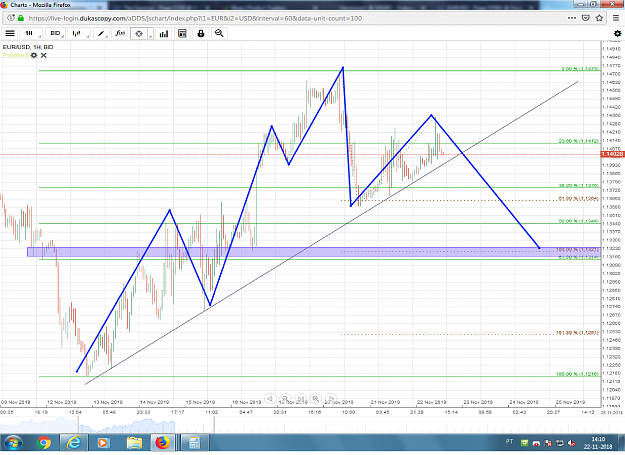Open the calculator app in taskbar

point(194,443)
